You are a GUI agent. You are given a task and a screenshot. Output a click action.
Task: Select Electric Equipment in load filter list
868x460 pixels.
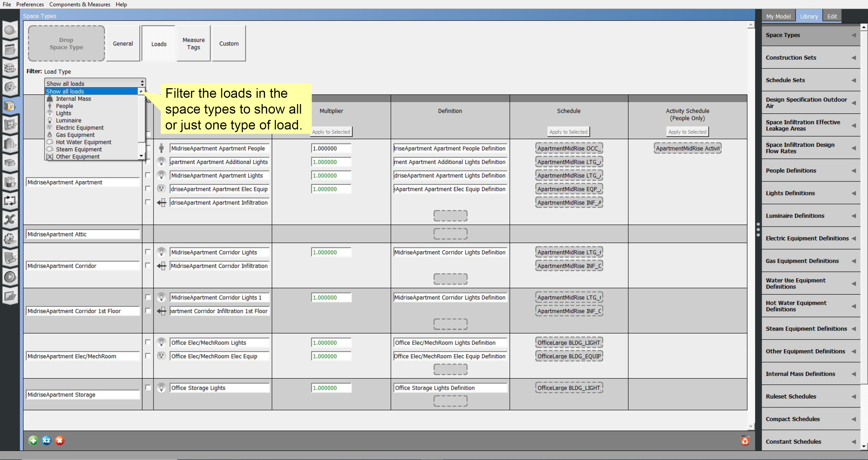[80, 128]
